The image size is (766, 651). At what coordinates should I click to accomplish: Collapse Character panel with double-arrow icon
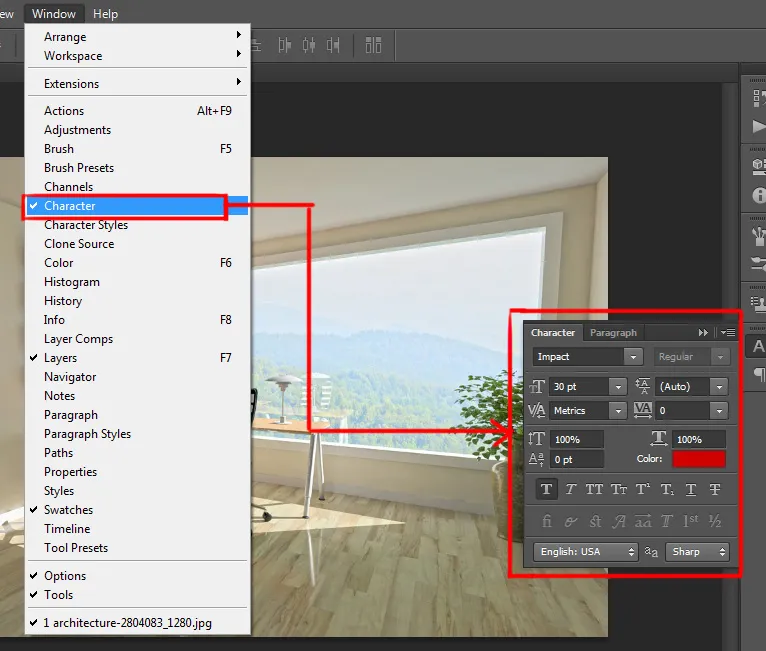(x=703, y=333)
